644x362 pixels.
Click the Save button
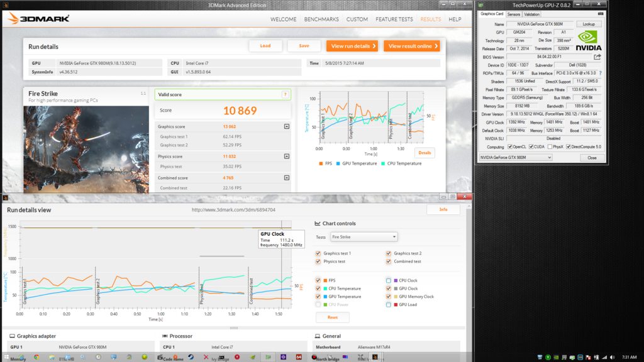pos(304,46)
